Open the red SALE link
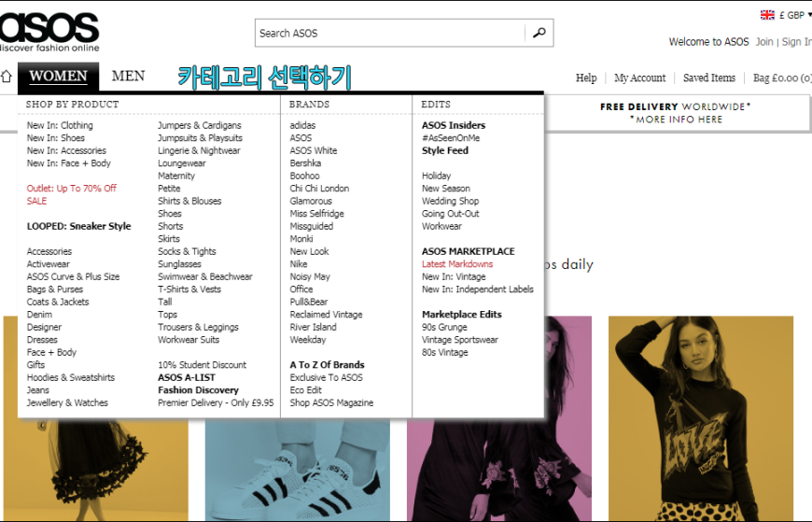 36,201
